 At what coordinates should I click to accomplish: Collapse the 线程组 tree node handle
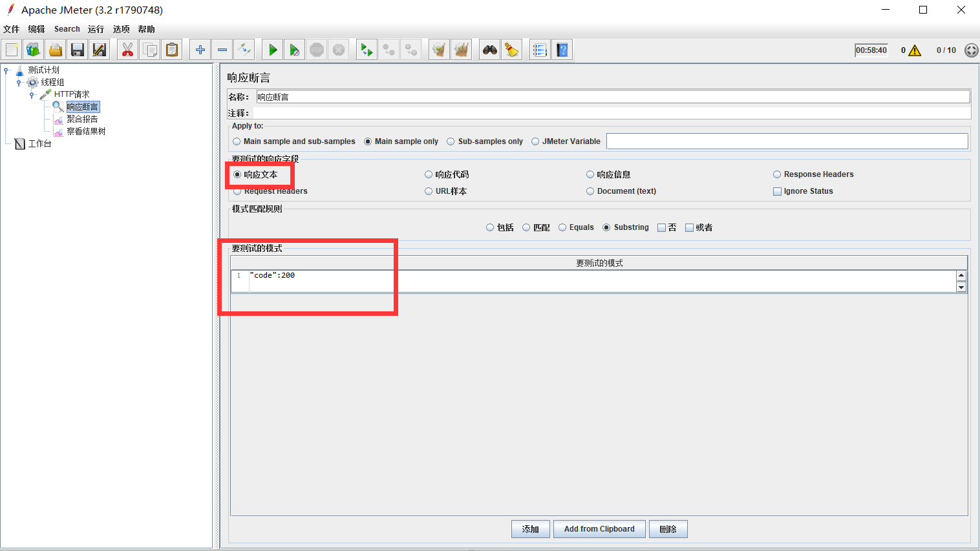tap(19, 83)
